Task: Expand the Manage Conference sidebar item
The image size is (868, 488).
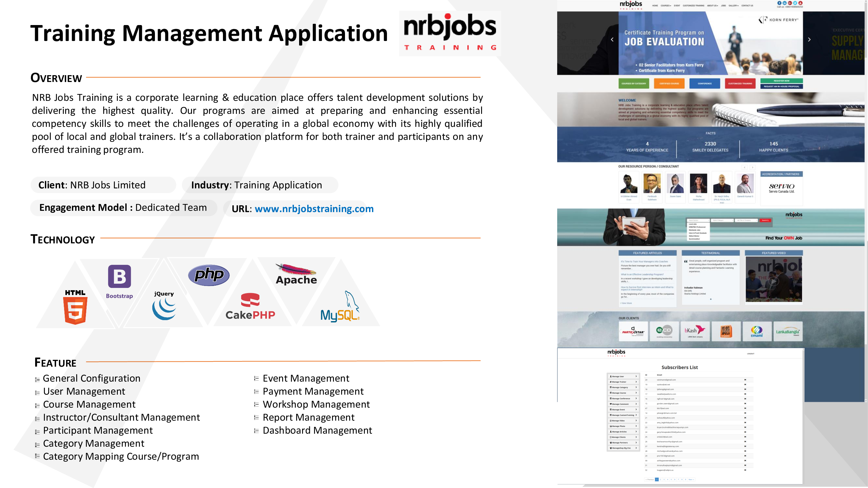Action: (x=623, y=399)
